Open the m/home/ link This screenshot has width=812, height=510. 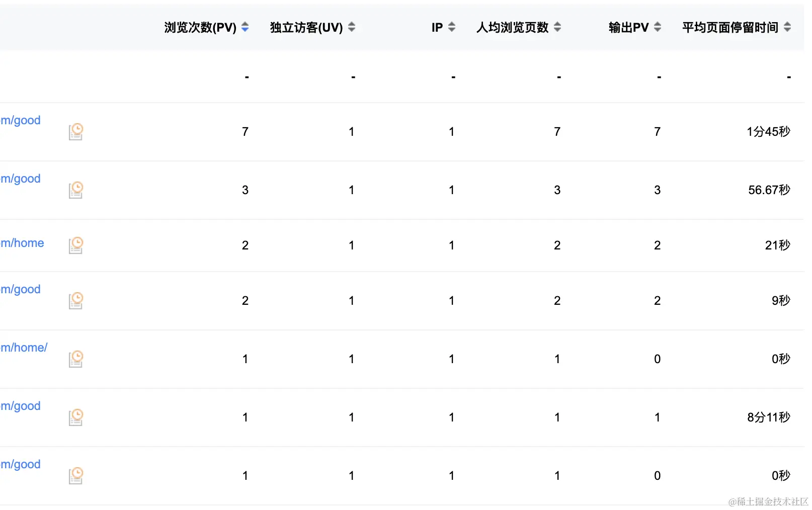point(24,347)
